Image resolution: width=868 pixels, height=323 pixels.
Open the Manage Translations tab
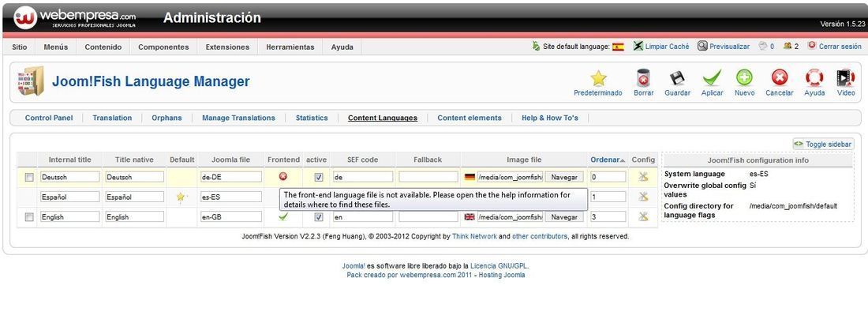pos(238,118)
